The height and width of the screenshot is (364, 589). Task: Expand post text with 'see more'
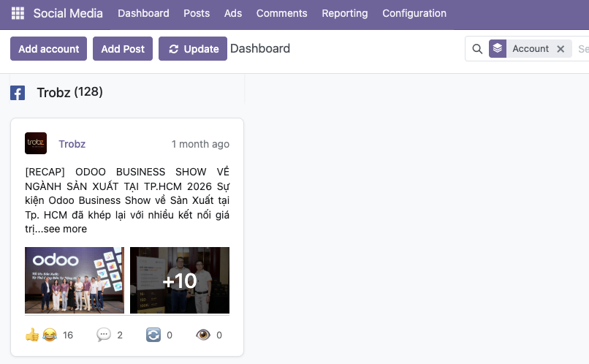point(65,229)
